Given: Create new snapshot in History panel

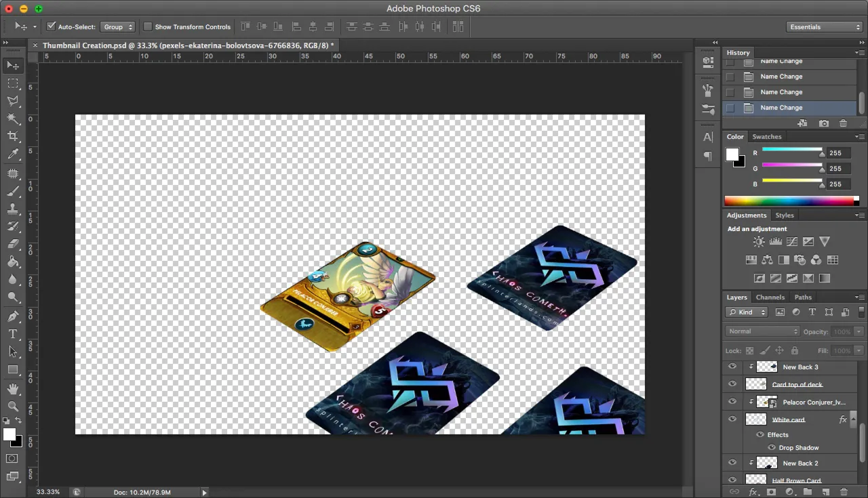Looking at the screenshot, I should [x=823, y=123].
